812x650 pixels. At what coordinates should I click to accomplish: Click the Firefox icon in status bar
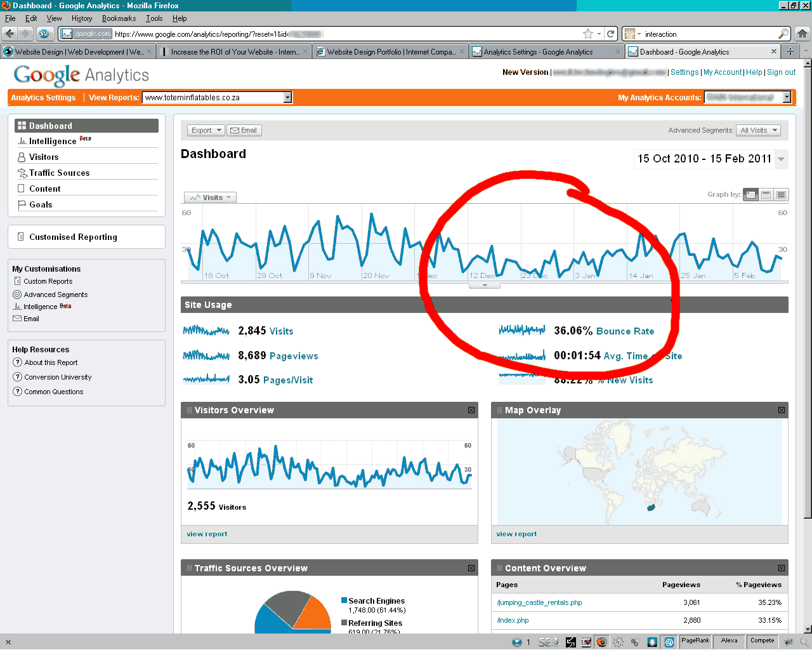(x=601, y=642)
